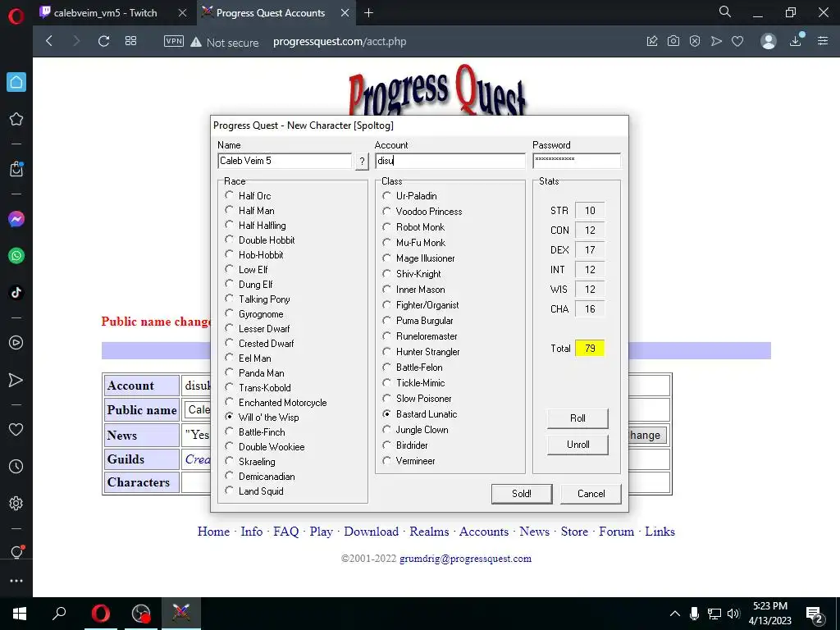
Task: Open OBS Studio from taskbar
Action: click(141, 614)
